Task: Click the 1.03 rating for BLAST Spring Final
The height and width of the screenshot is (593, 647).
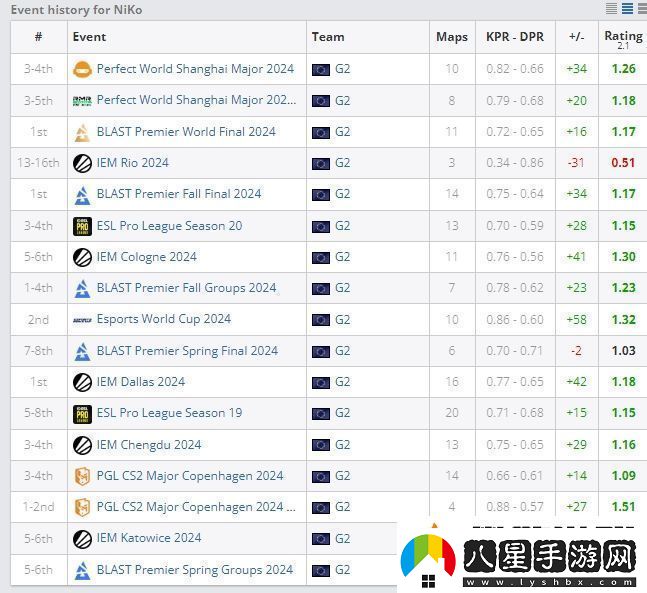Action: [623, 351]
